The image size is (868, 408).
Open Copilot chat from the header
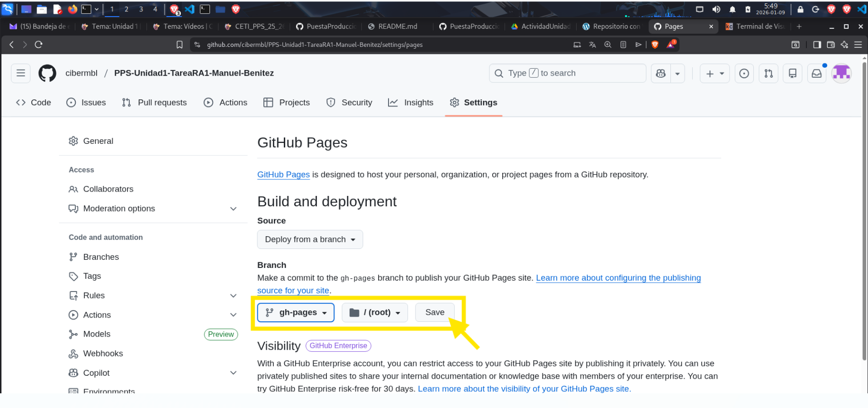(661, 73)
